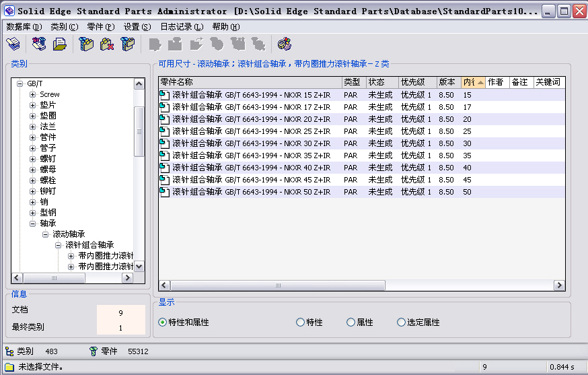Screen dimensions: 588x375
Task: Sort by the 优先级 column header
Action: (417, 82)
